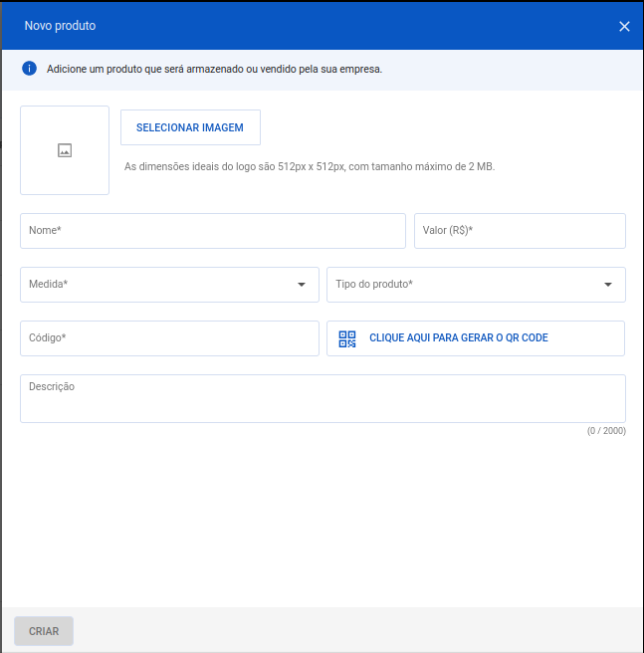The width and height of the screenshot is (644, 653).
Task: Open the Tipo do produto dropdown arrow
Action: pos(608,285)
